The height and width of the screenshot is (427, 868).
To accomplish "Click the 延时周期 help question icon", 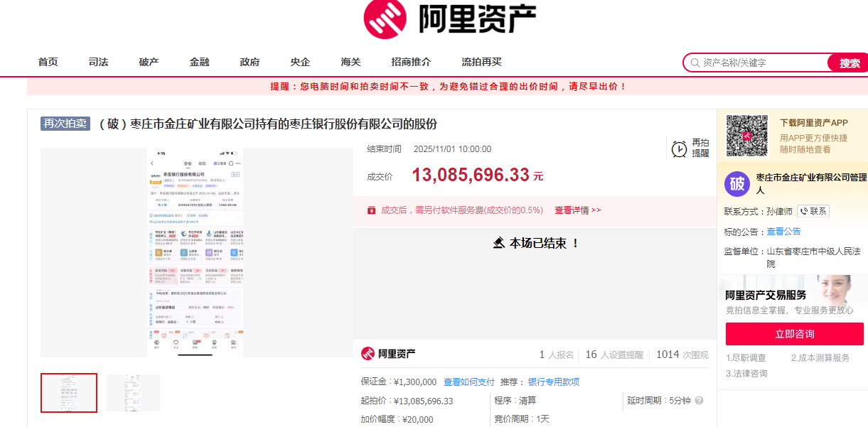I will pos(699,401).
